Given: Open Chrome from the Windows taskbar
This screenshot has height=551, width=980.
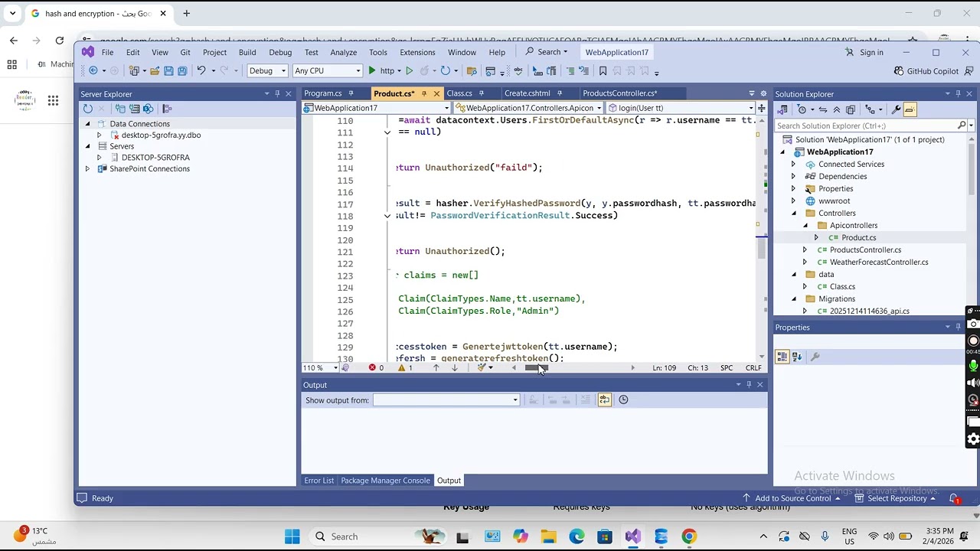Looking at the screenshot, I should pos(689,536).
